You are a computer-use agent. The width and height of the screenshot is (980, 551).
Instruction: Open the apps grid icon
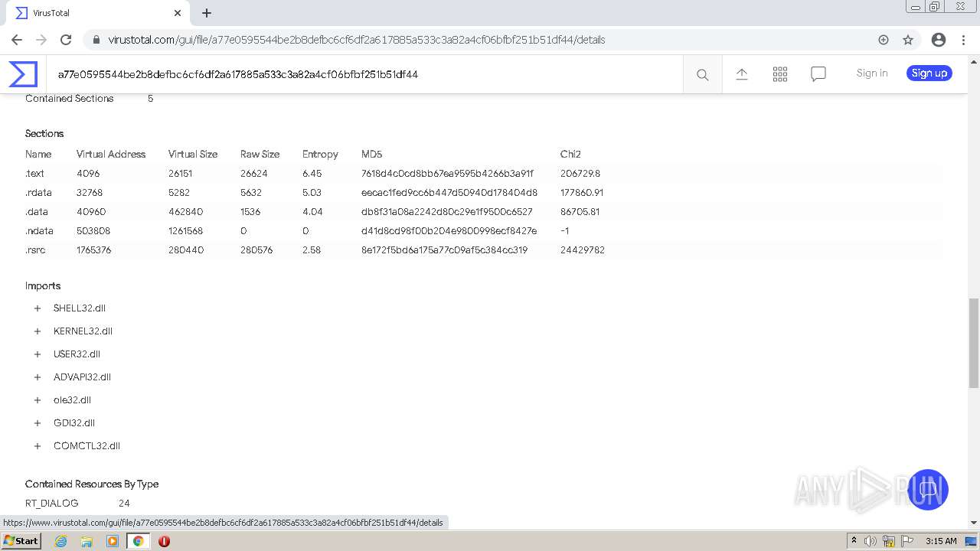[780, 74]
